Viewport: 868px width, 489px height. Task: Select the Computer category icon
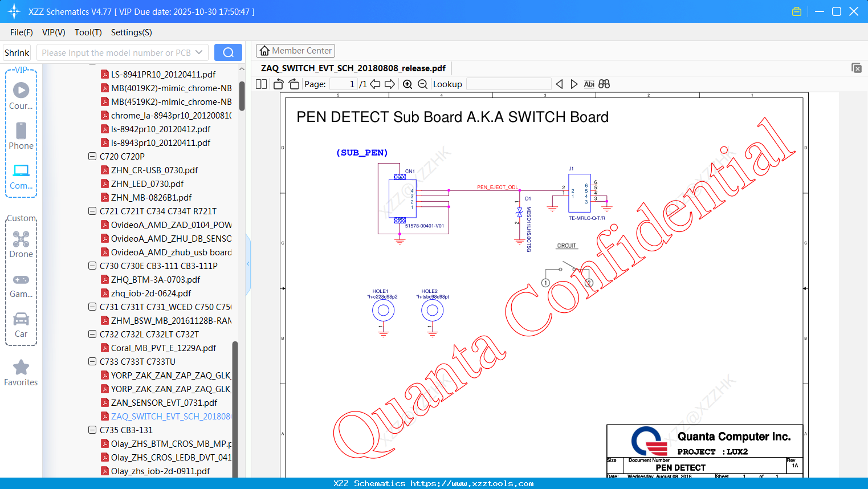point(21,176)
